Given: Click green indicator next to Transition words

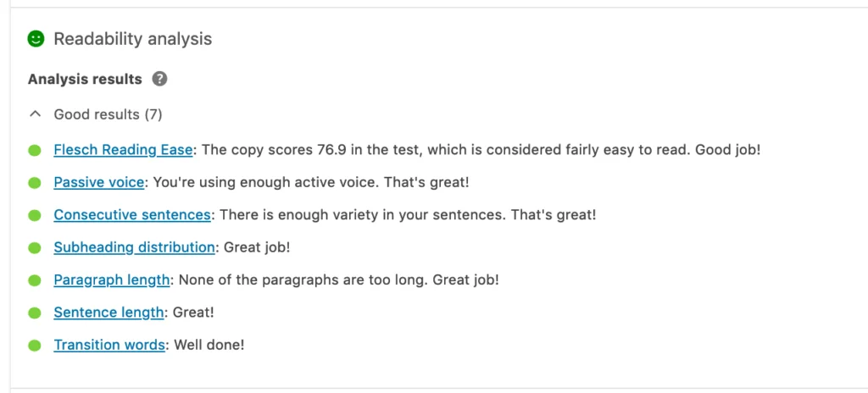Looking at the screenshot, I should 35,346.
